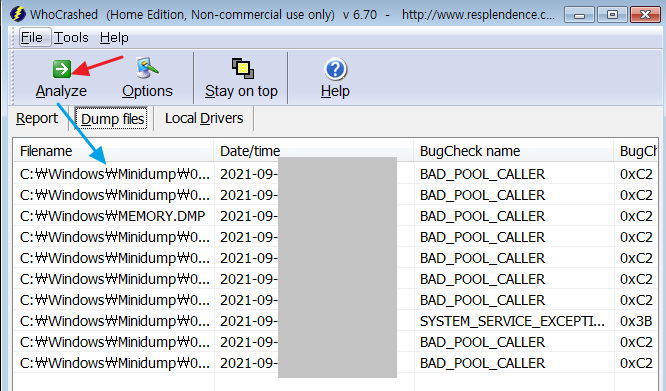Open the Options toolbar button

(x=147, y=79)
